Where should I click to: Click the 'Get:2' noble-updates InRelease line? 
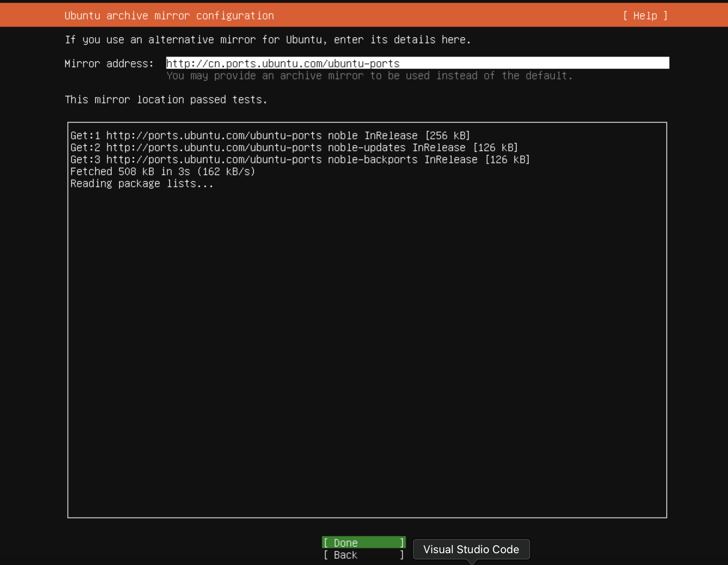[294, 147]
